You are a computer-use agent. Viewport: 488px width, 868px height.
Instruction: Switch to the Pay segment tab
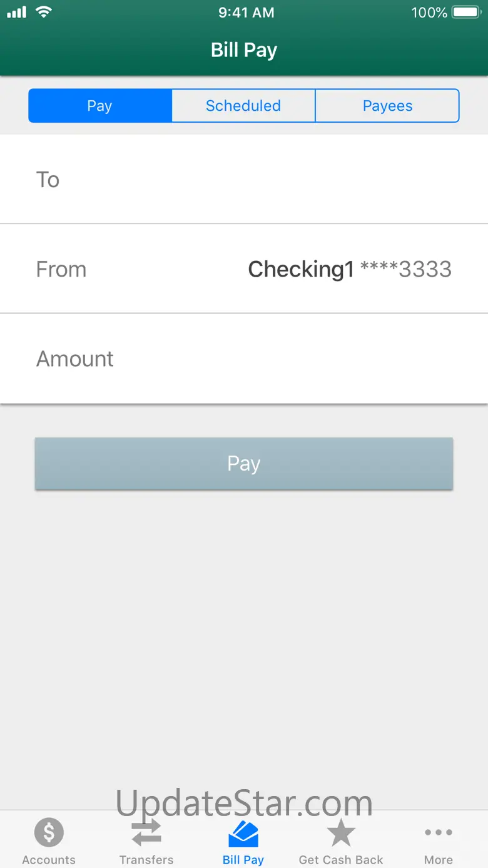pyautogui.click(x=100, y=106)
